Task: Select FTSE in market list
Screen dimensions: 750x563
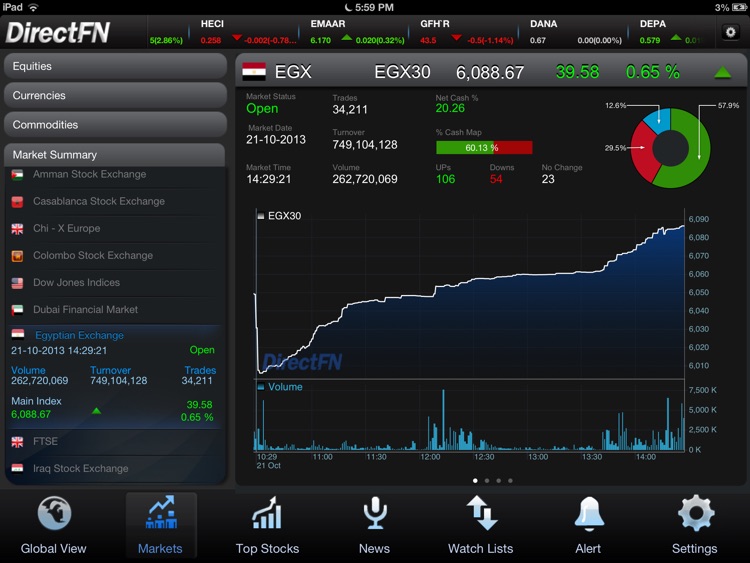Action: 115,442
